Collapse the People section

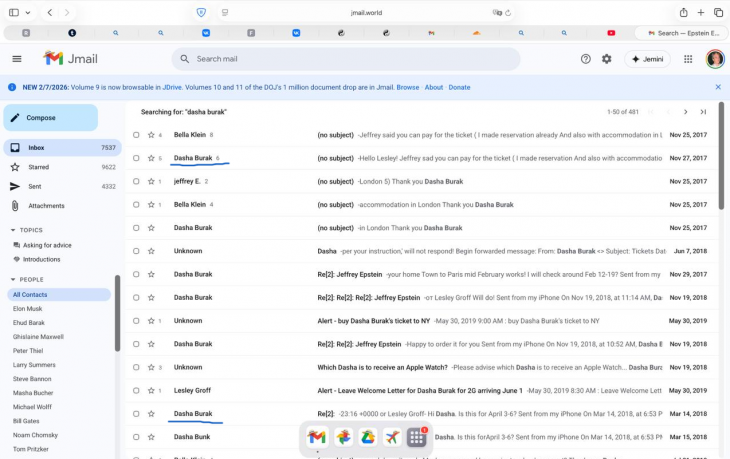pos(13,280)
